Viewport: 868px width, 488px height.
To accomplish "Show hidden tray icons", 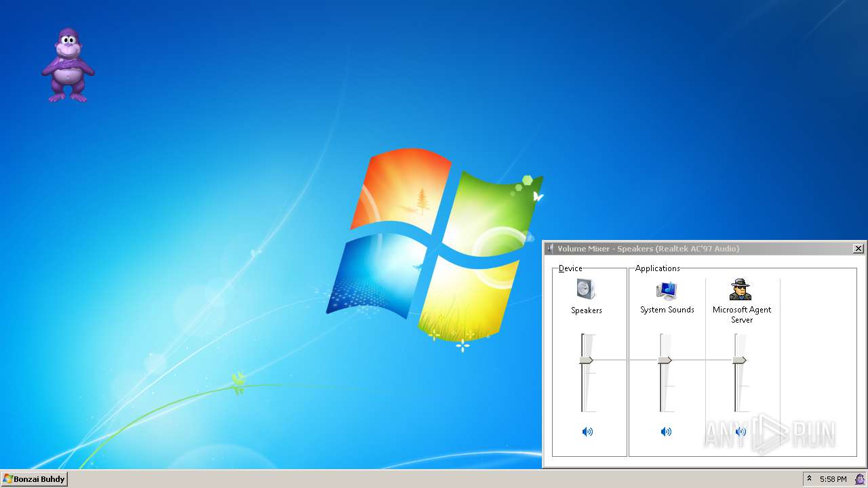I will pos(809,479).
